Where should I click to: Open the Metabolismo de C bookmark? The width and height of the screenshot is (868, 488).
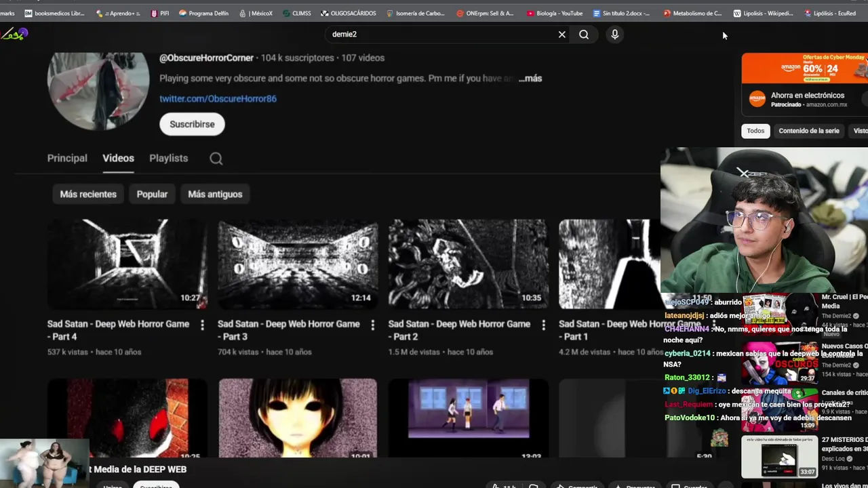click(x=692, y=13)
